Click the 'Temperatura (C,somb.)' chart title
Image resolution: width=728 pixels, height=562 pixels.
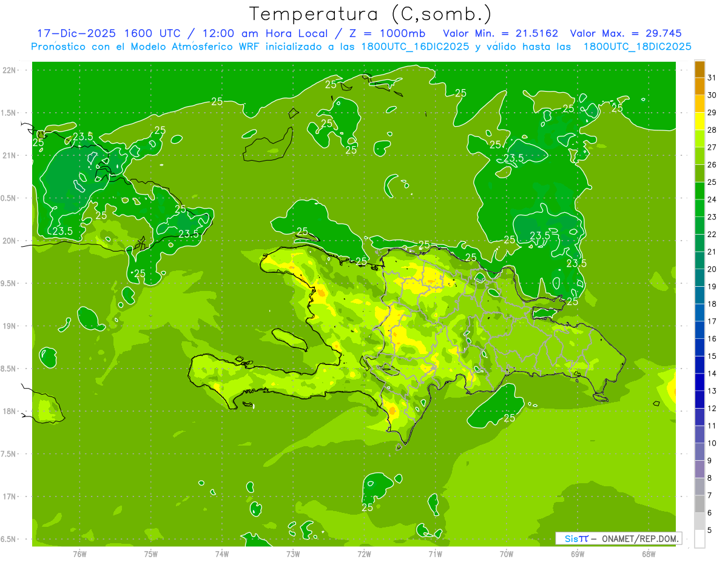coord(371,13)
